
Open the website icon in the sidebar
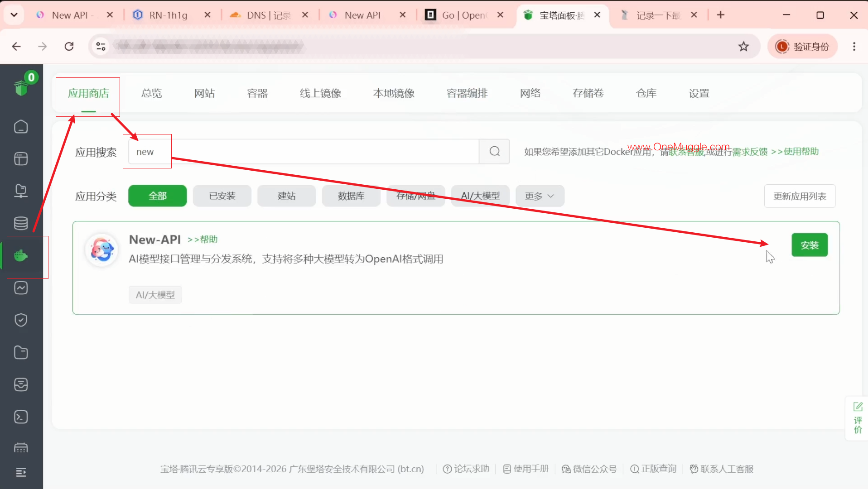point(21,159)
